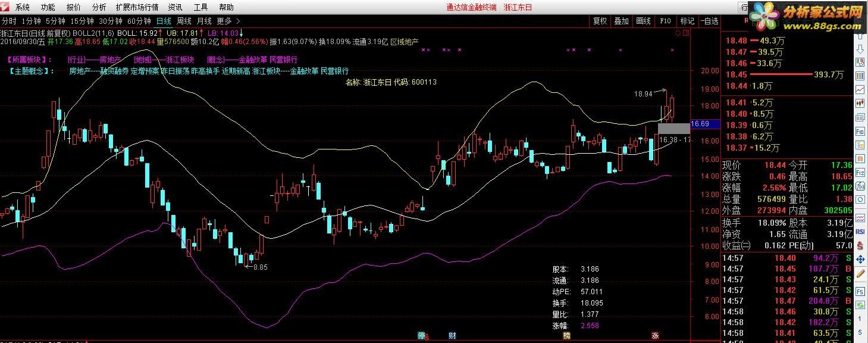This screenshot has height=343, width=868.
Task: Click the app logo icon at top-left
Action: (x=6, y=7)
